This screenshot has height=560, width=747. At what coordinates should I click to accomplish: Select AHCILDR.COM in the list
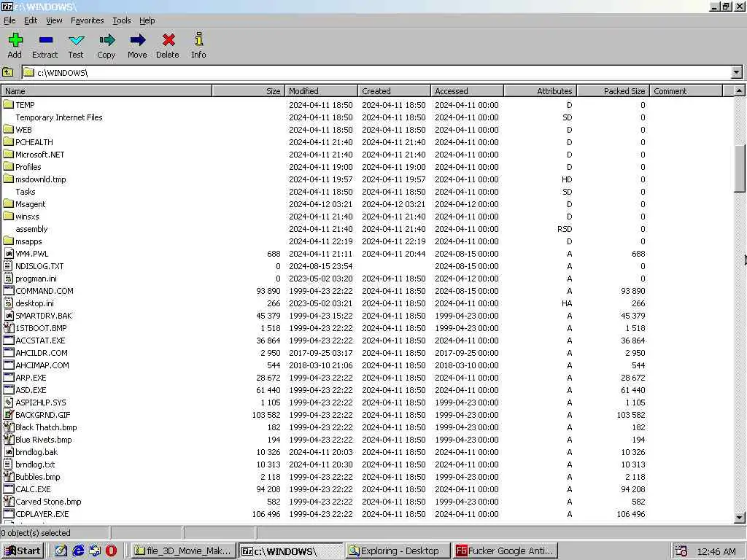pos(42,352)
